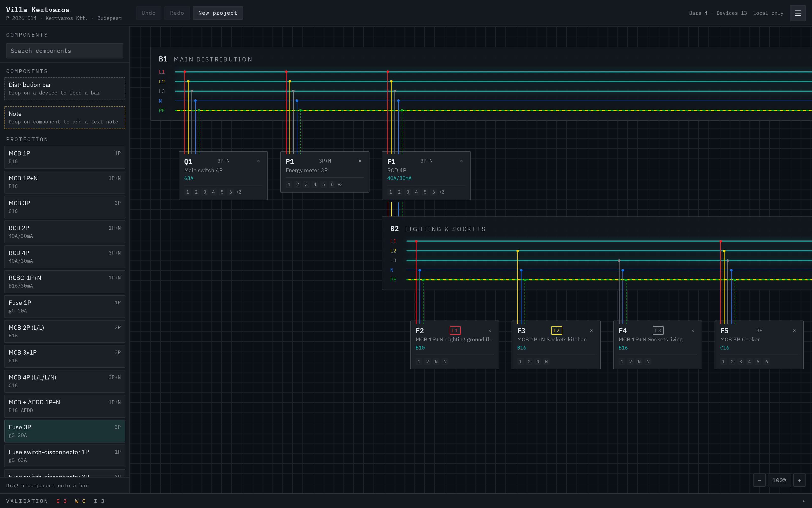Viewport: 812px width, 508px height.
Task: Remove the F4 sockets living device
Action: (x=693, y=331)
